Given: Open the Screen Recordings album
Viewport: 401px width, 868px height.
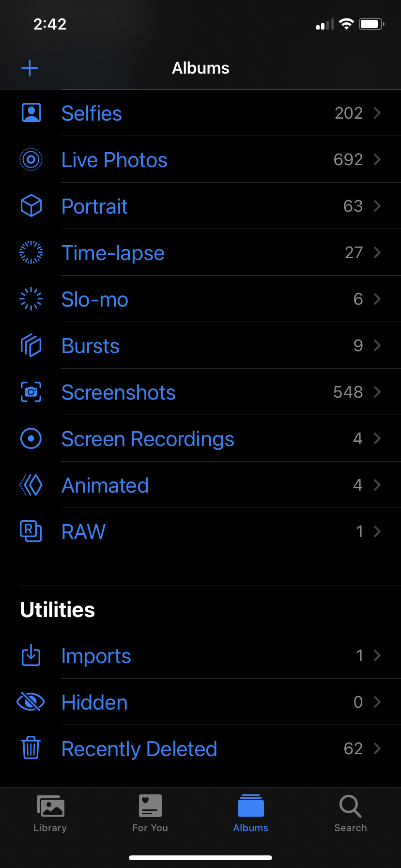Looking at the screenshot, I should 148,439.
